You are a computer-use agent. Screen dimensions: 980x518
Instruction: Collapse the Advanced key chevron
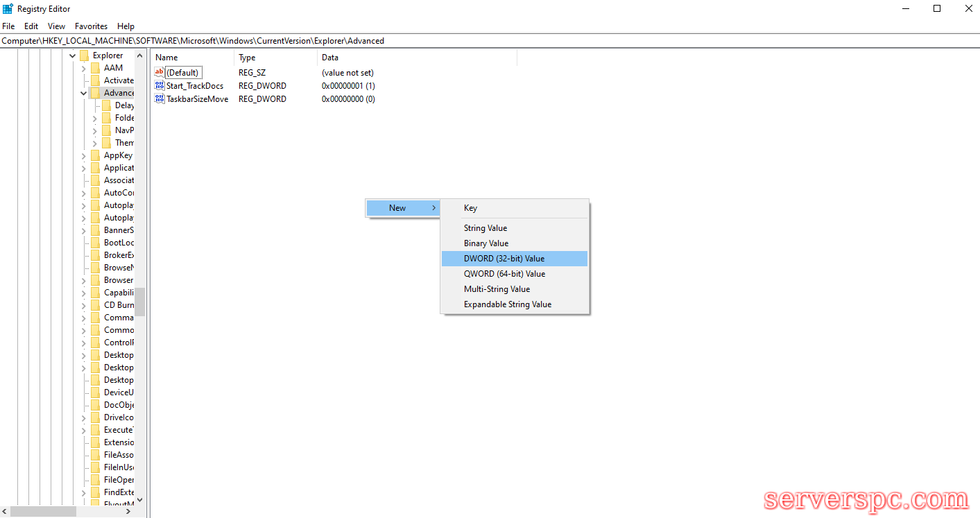pos(84,93)
